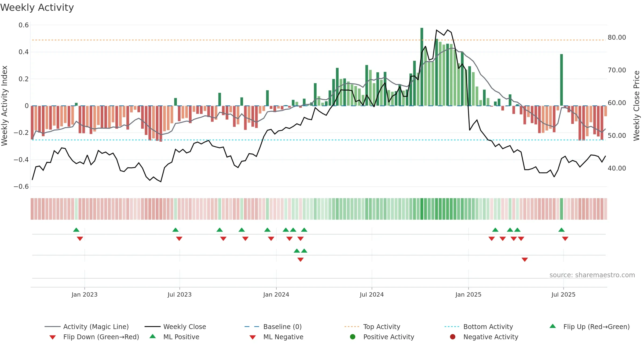
Task: Click the −0.6 activity index axis label
Action: coord(21,187)
